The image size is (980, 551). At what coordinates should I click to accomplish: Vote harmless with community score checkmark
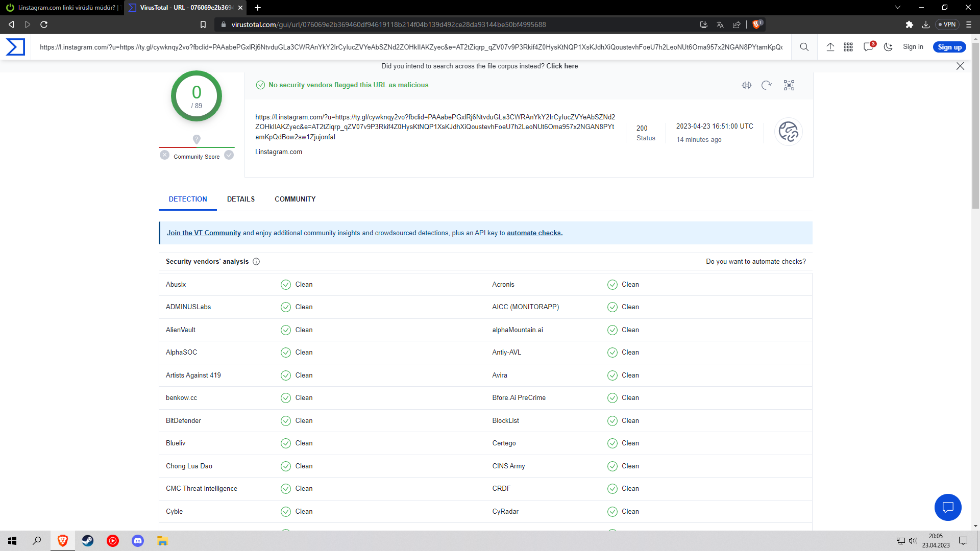pos(229,155)
